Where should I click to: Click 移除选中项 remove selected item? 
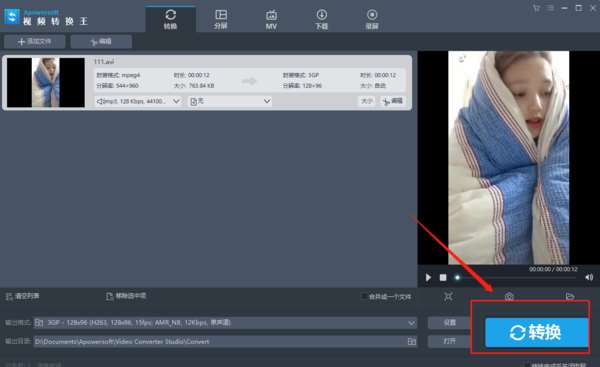coord(126,296)
